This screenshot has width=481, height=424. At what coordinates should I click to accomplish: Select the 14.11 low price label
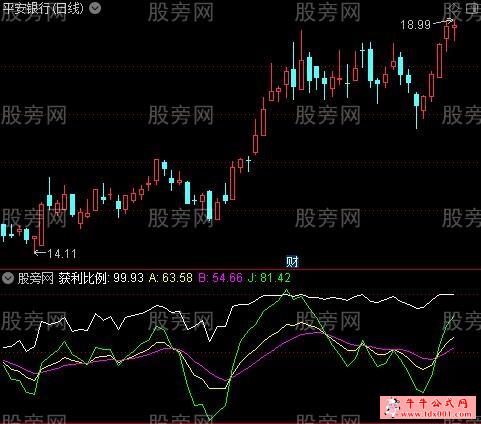click(x=62, y=254)
